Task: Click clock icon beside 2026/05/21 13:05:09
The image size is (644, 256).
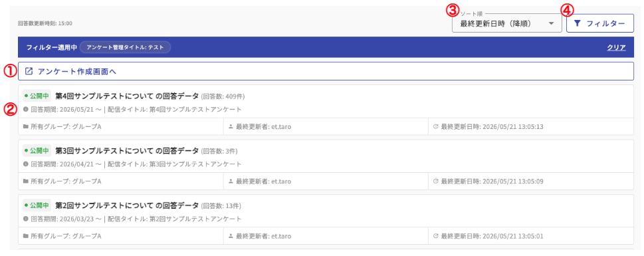Action: pos(436,182)
